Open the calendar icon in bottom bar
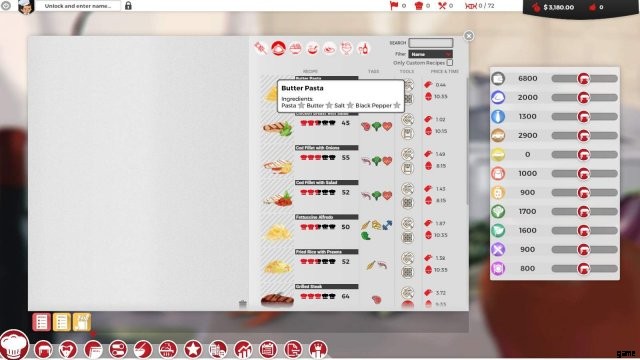Viewport: 640px width, 360px height. coord(268,349)
